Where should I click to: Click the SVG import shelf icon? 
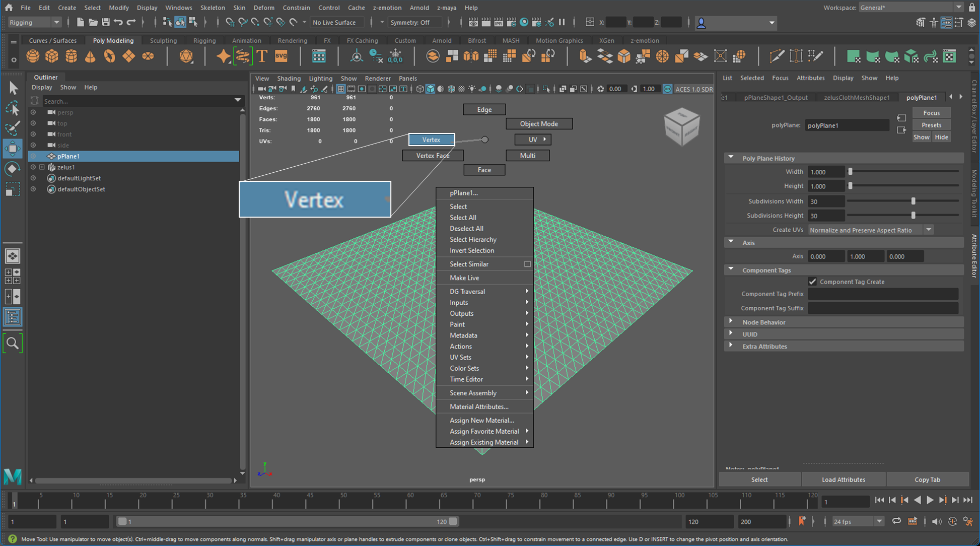tap(281, 56)
